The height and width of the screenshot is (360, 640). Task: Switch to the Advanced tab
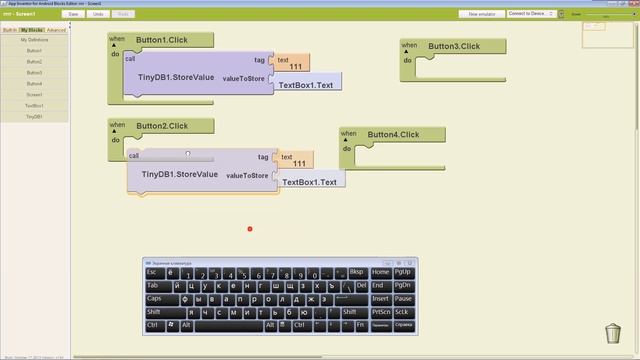[56, 30]
